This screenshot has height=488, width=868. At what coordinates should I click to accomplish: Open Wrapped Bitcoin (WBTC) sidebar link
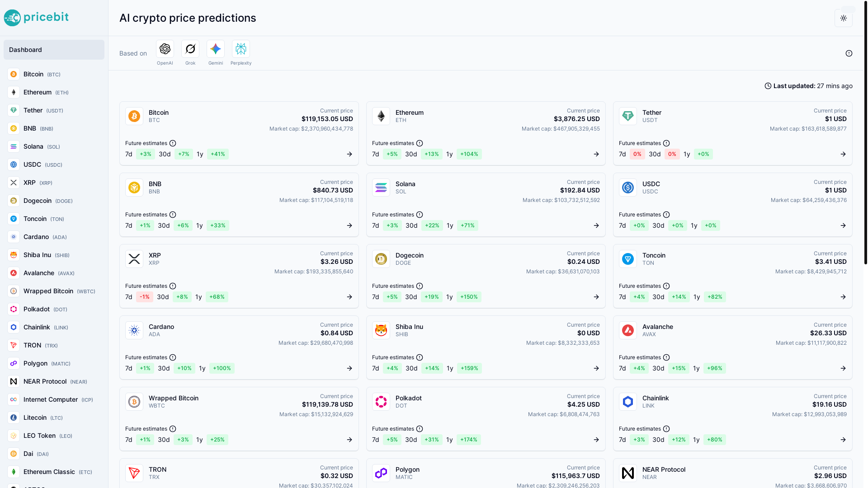54,291
